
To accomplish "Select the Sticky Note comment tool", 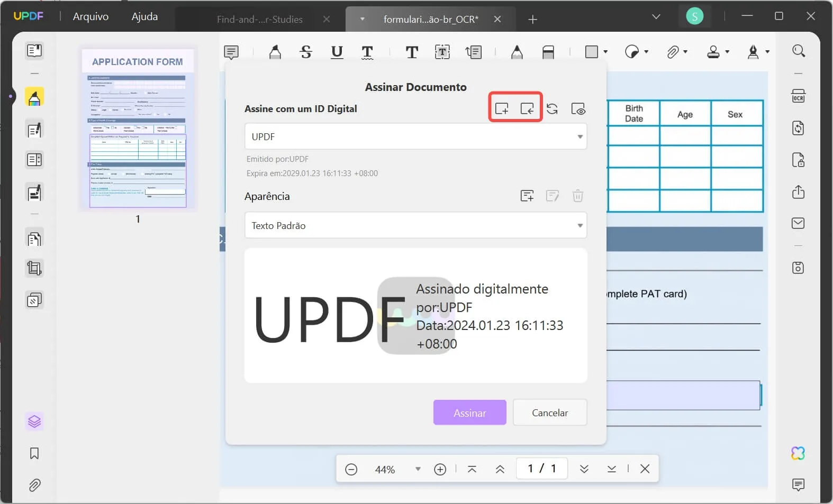I will 231,52.
